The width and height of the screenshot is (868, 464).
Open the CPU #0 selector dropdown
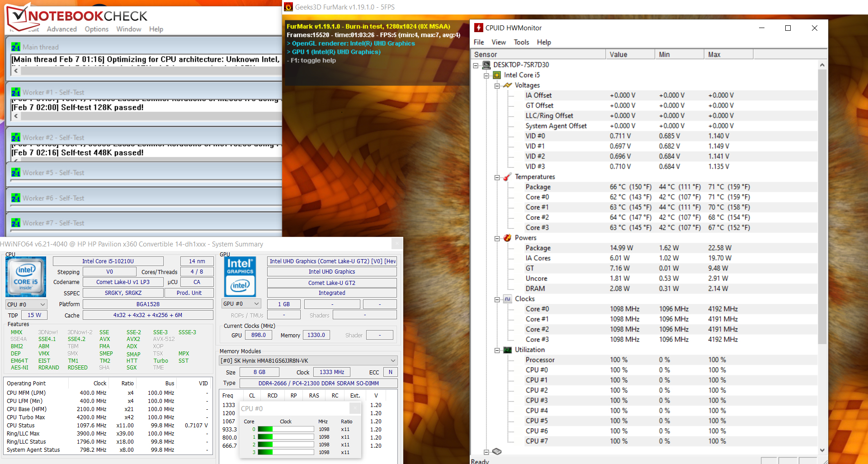click(26, 304)
